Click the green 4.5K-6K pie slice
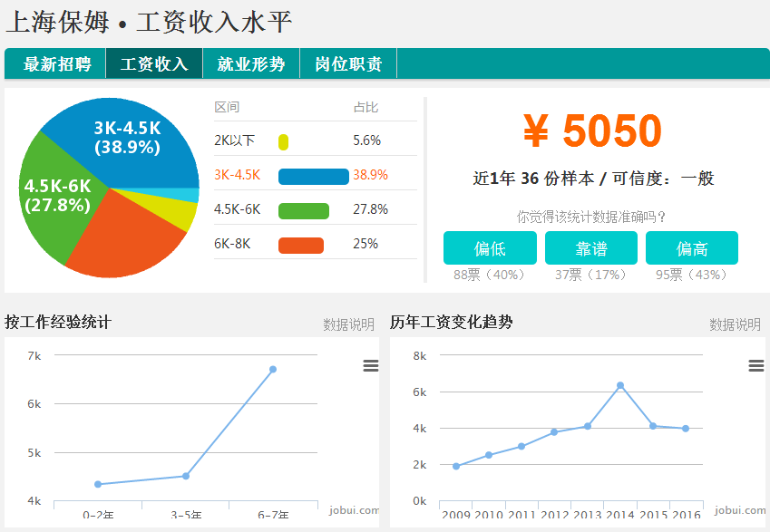 (x=54, y=199)
